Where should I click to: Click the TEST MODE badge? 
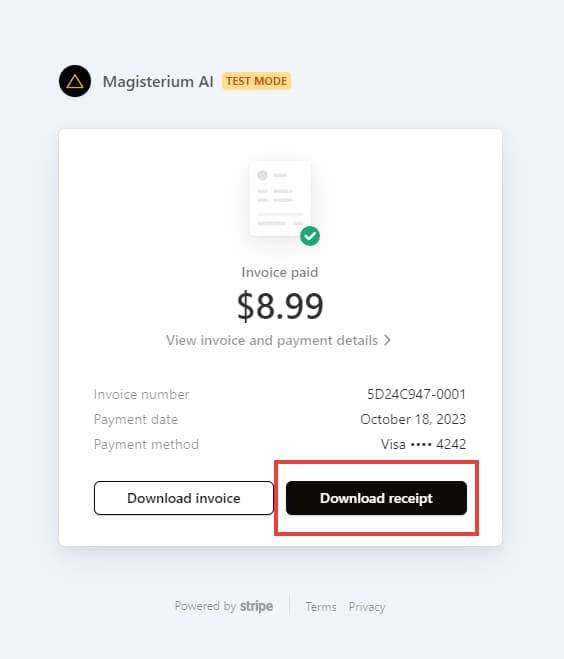tap(256, 81)
